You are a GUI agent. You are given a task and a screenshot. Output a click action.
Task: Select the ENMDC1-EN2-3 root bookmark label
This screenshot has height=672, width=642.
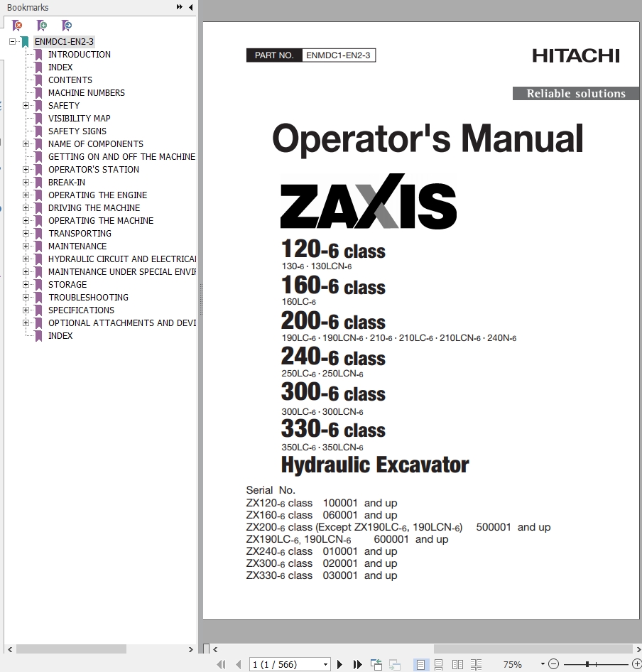pyautogui.click(x=65, y=42)
